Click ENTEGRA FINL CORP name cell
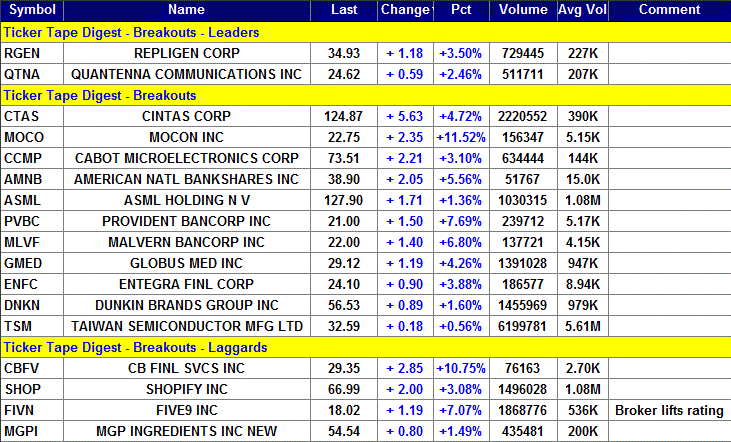Screen dimensions: 731x442 click(186, 284)
